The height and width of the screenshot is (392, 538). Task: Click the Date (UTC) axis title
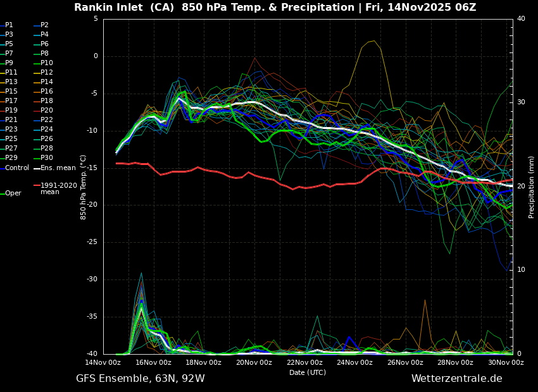pyautogui.click(x=308, y=372)
